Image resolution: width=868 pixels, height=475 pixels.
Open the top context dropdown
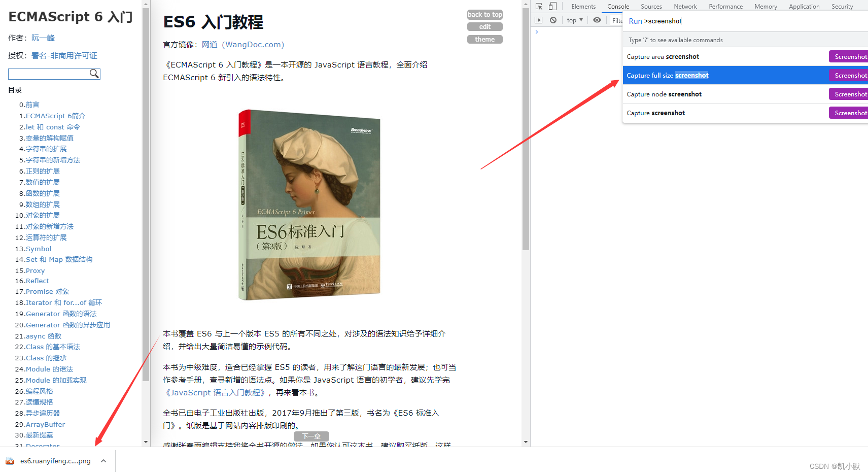point(575,20)
